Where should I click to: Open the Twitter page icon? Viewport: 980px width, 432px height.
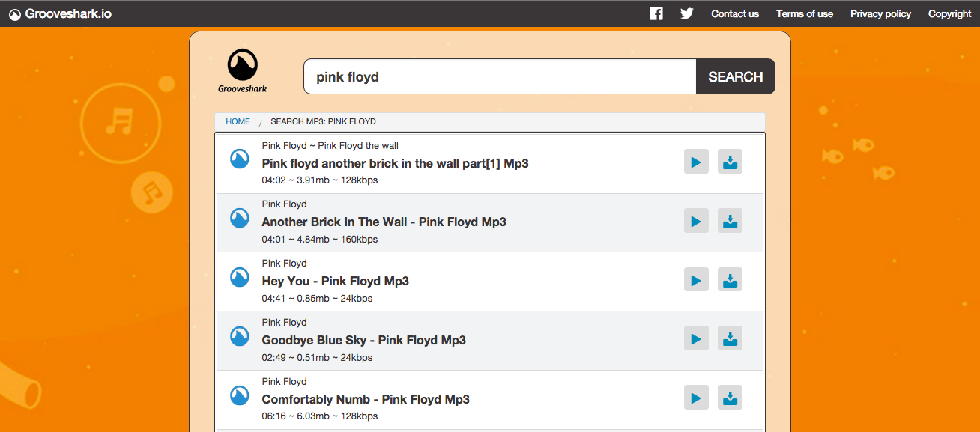[x=687, y=13]
